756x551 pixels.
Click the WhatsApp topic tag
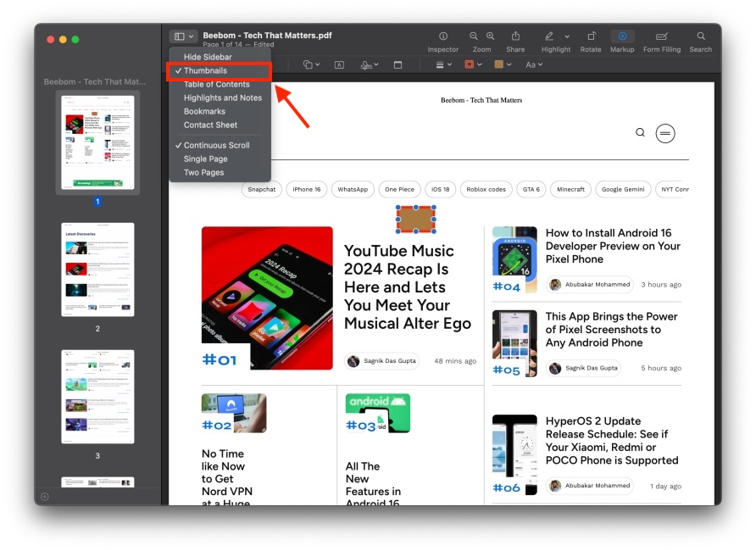click(x=353, y=189)
